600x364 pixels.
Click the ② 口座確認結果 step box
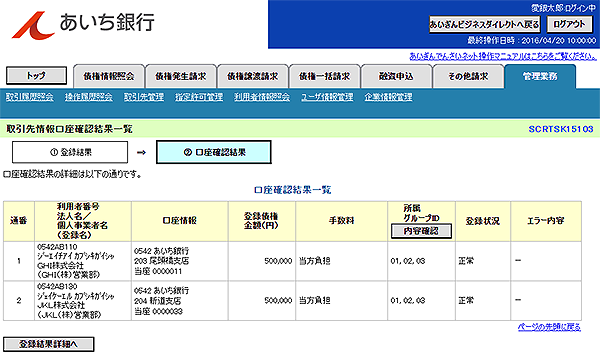click(x=214, y=152)
